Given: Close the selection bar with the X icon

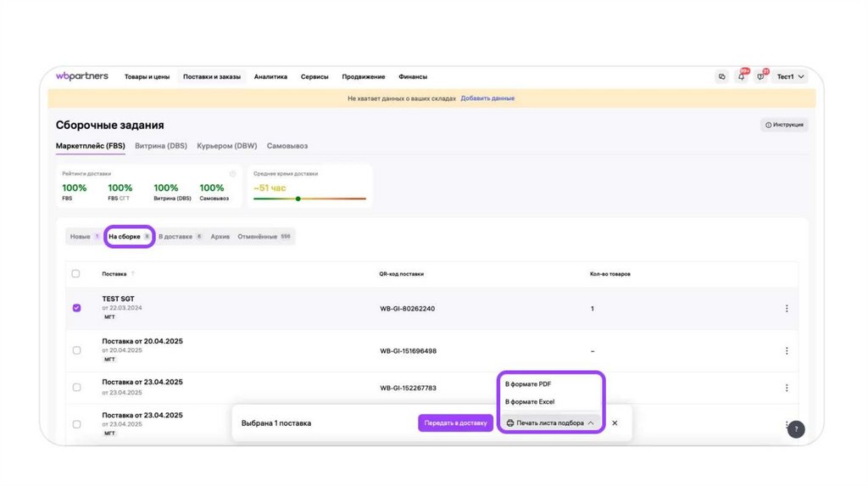Looking at the screenshot, I should click(x=615, y=423).
